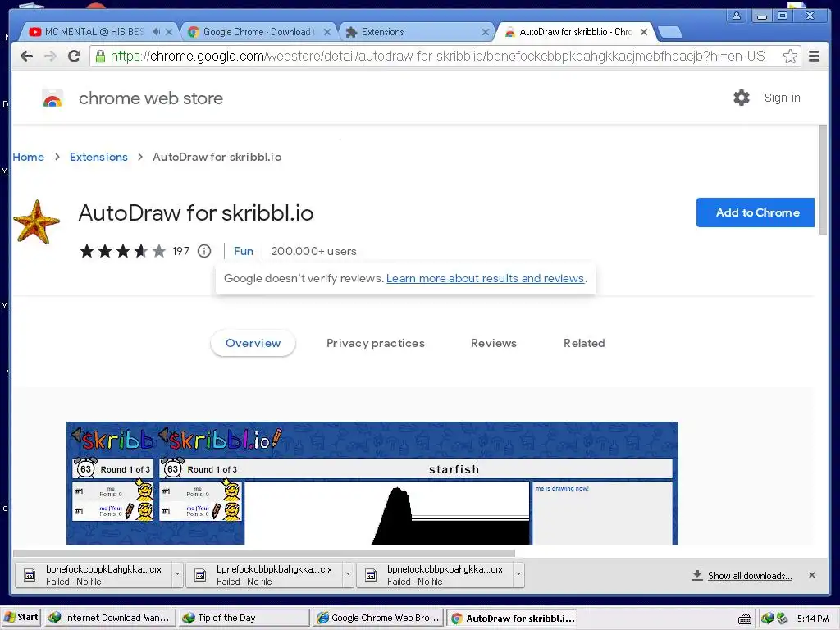Go to Home breadcrumb
This screenshot has height=630, width=840.
point(29,157)
